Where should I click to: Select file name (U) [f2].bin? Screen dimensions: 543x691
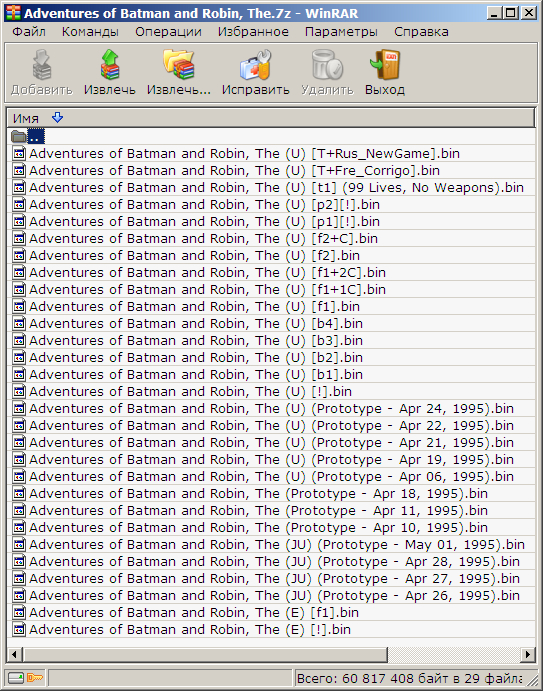point(194,256)
